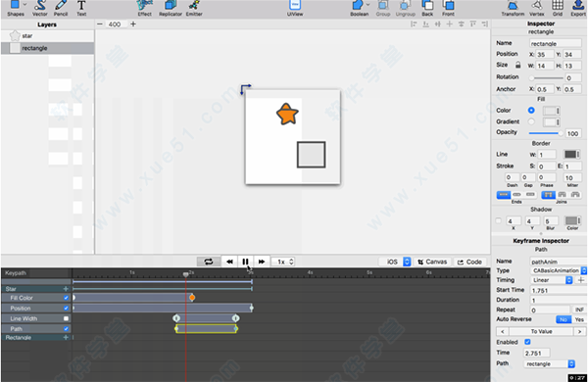Screen dimensions: 588x382
Task: Add a custom timing function
Action: point(581,280)
